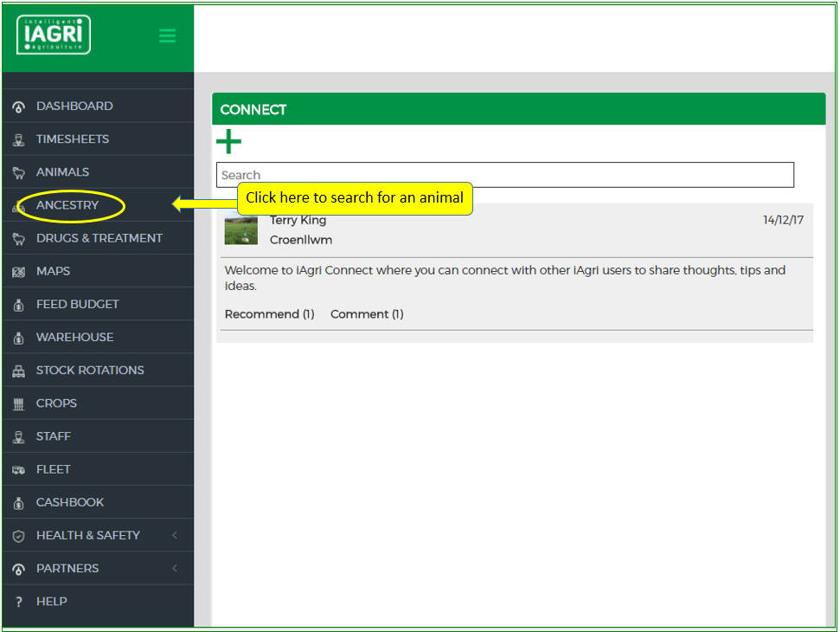This screenshot has height=632, width=840.
Task: Click the Feed Budget money bag icon
Action: click(x=19, y=305)
